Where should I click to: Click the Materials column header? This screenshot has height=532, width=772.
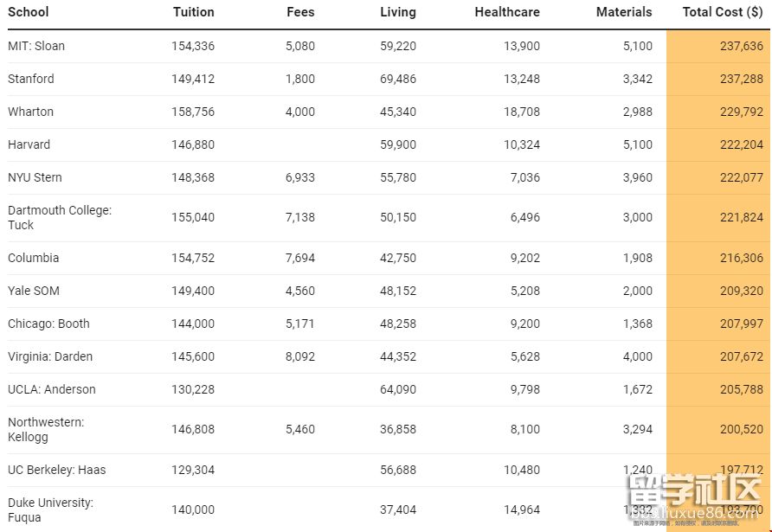point(624,12)
